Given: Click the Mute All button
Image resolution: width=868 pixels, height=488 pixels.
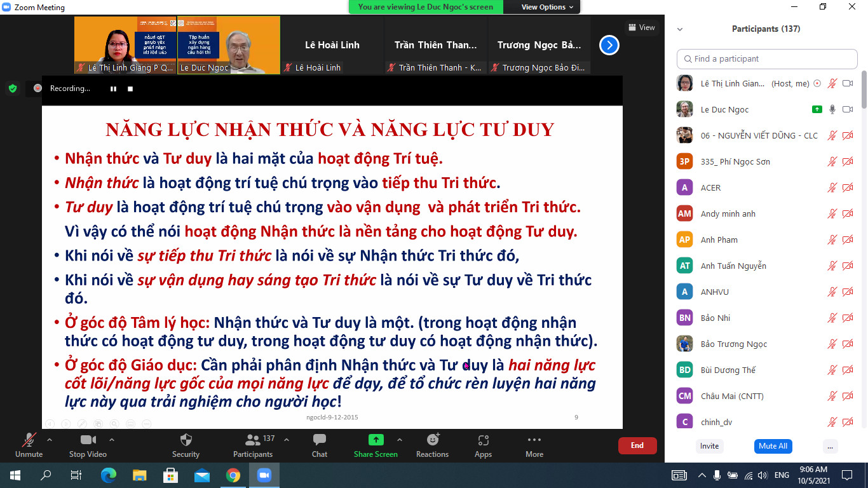Looking at the screenshot, I should [773, 446].
